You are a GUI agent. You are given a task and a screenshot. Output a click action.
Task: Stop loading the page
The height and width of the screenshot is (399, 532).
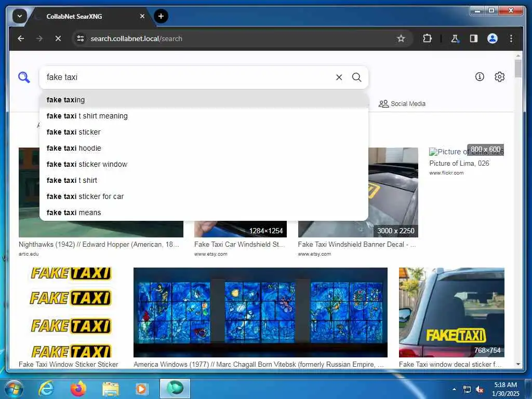pos(58,38)
